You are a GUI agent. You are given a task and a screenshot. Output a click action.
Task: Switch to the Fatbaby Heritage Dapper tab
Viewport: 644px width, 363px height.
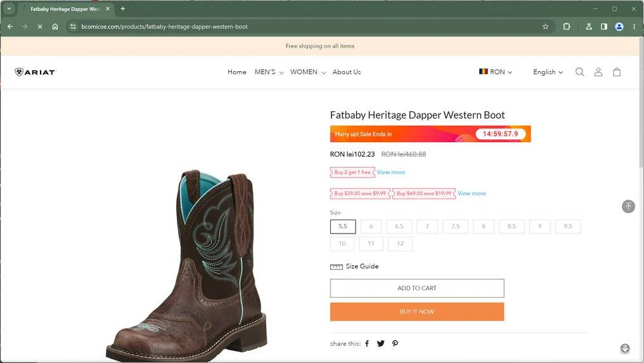(66, 9)
